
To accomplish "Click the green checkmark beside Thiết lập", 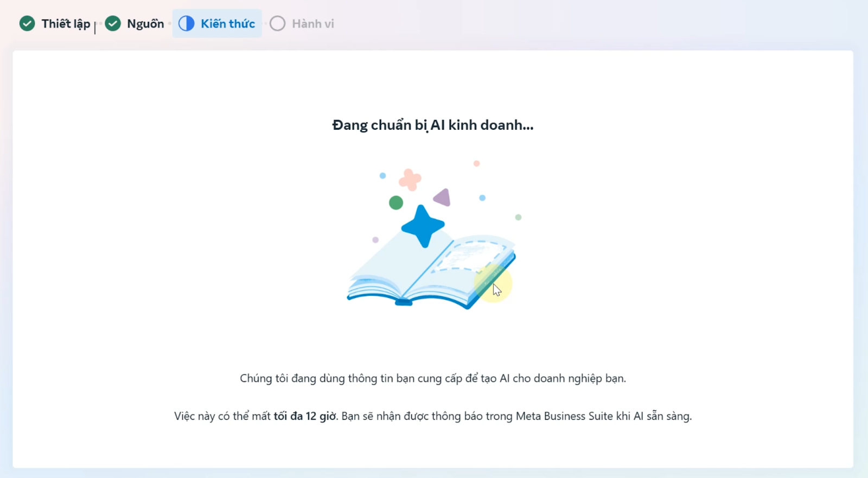I will pyautogui.click(x=27, y=23).
